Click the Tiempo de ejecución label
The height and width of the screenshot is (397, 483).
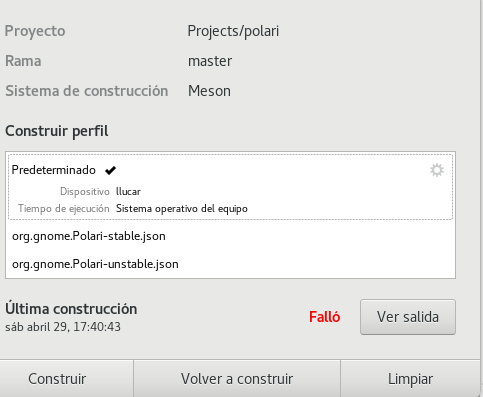[x=64, y=209]
